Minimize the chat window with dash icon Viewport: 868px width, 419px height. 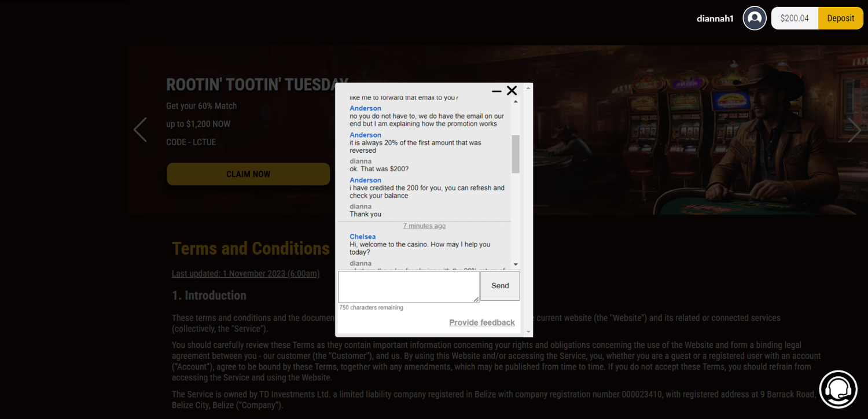(496, 91)
